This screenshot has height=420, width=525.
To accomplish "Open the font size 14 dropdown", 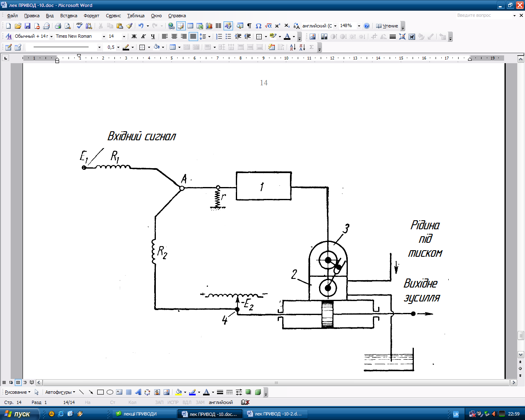I will click(x=124, y=37).
